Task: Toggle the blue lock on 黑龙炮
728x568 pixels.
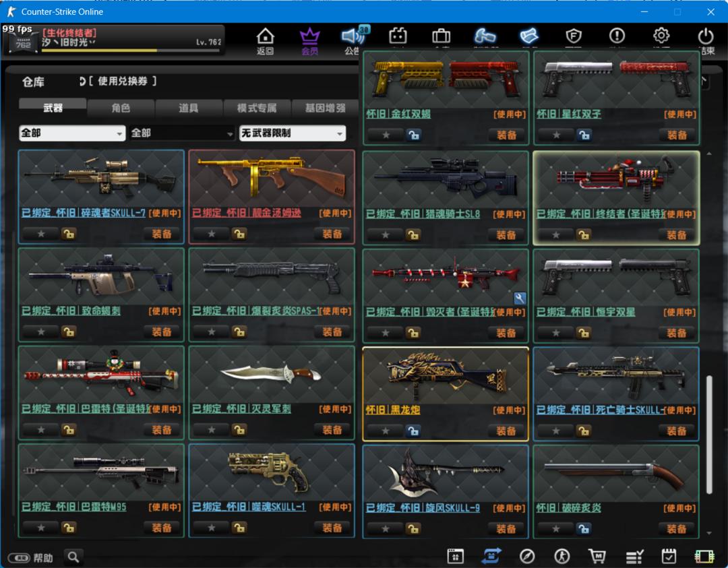Action: point(413,431)
